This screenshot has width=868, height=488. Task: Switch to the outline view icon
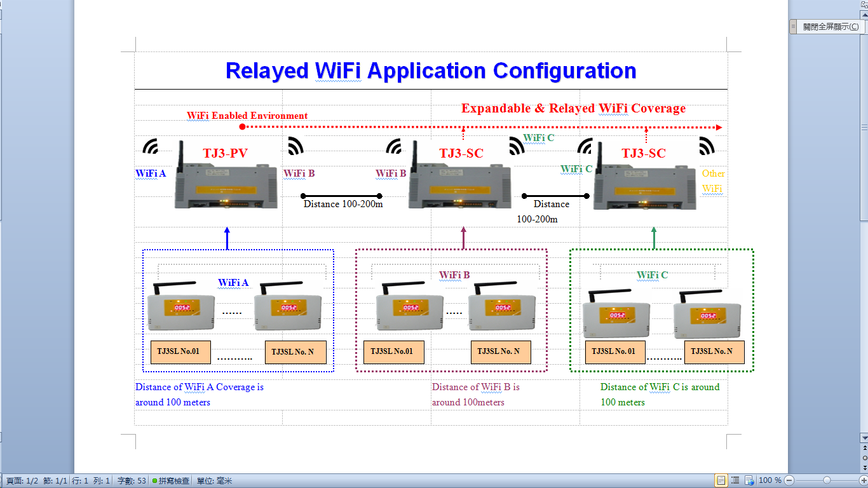click(x=735, y=480)
